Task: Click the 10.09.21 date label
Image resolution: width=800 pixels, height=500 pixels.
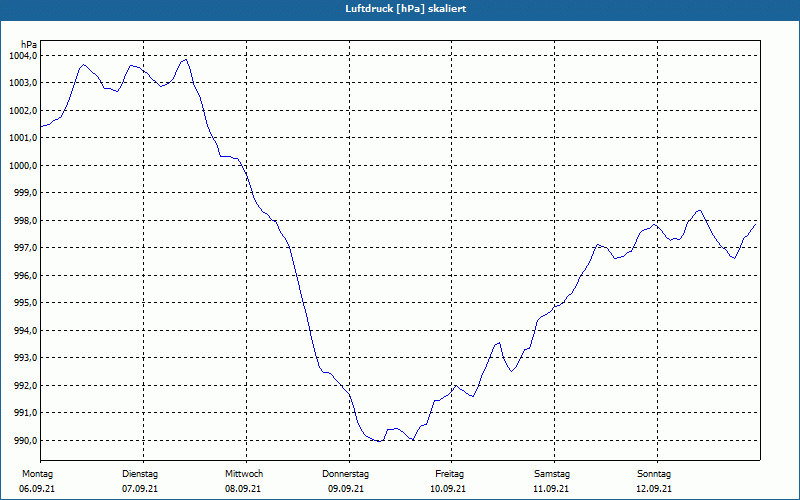Action: tap(448, 489)
